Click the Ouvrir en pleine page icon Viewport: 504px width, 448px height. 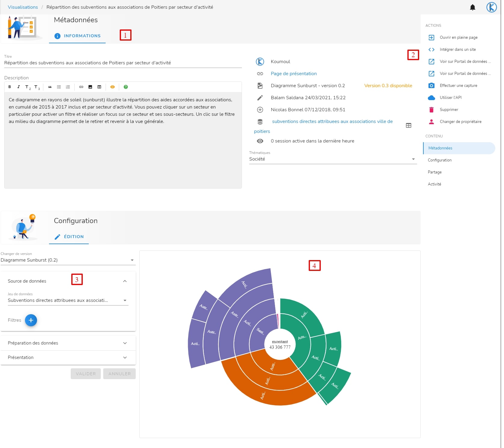click(x=431, y=38)
